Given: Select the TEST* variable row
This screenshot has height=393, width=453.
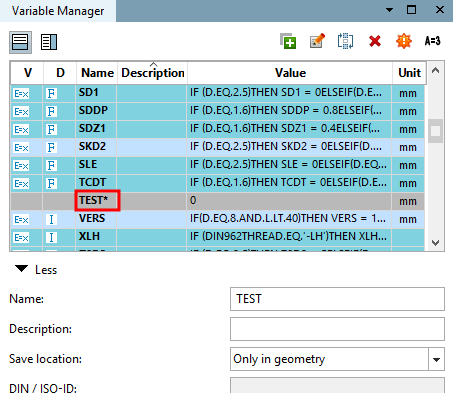Looking at the screenshot, I should 218,201.
